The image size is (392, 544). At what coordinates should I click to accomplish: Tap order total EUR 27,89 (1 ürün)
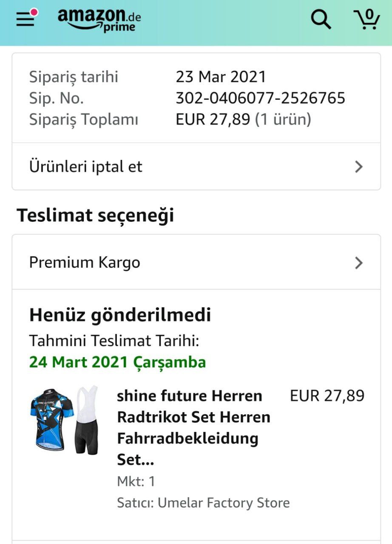[x=243, y=119]
